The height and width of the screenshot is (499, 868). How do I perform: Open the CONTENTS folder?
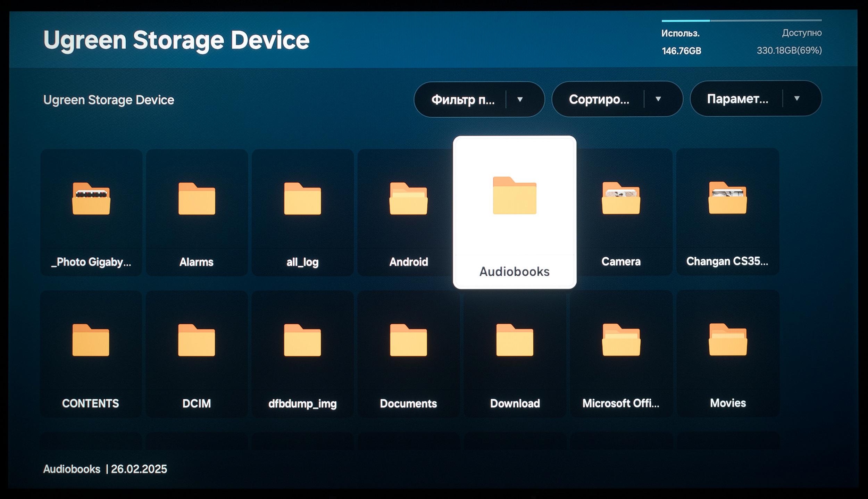point(91,354)
